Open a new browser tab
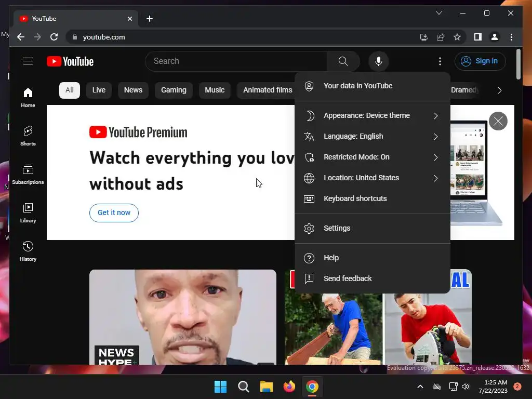The height and width of the screenshot is (399, 532). 149,19
